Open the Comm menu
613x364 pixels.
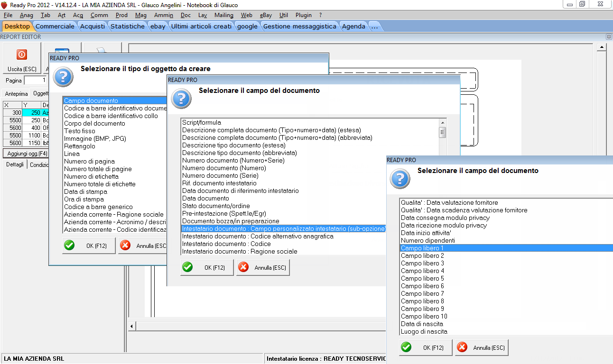(99, 15)
